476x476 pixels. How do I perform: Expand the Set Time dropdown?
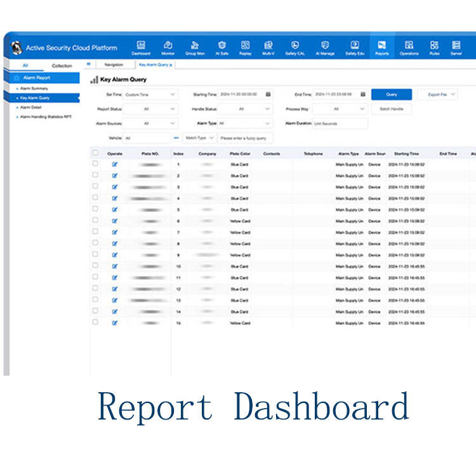pyautogui.click(x=150, y=95)
